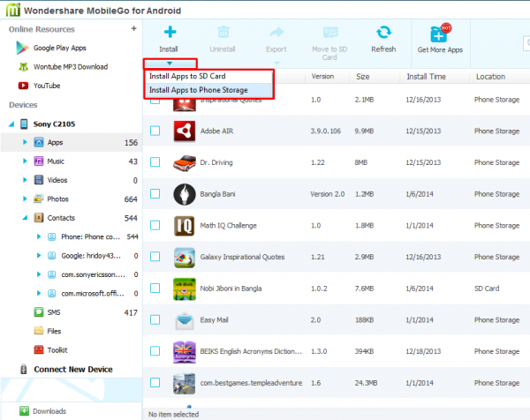Open the Videos category
Viewport: 530px width, 420px height.
57,180
